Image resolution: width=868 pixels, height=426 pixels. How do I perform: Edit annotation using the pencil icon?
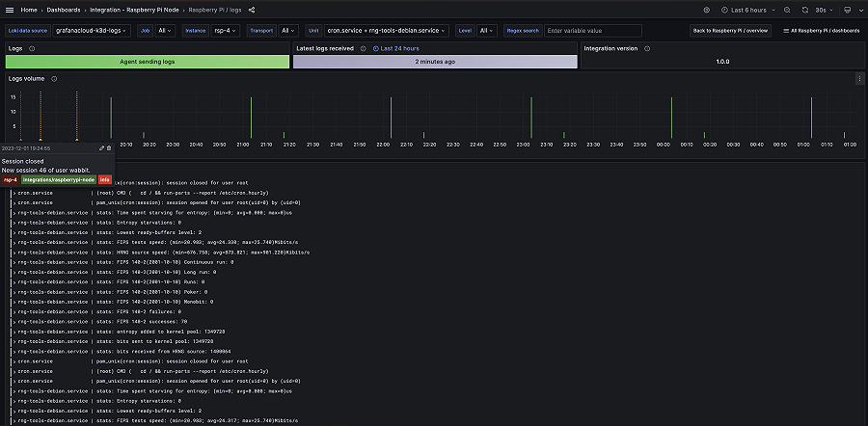point(102,147)
